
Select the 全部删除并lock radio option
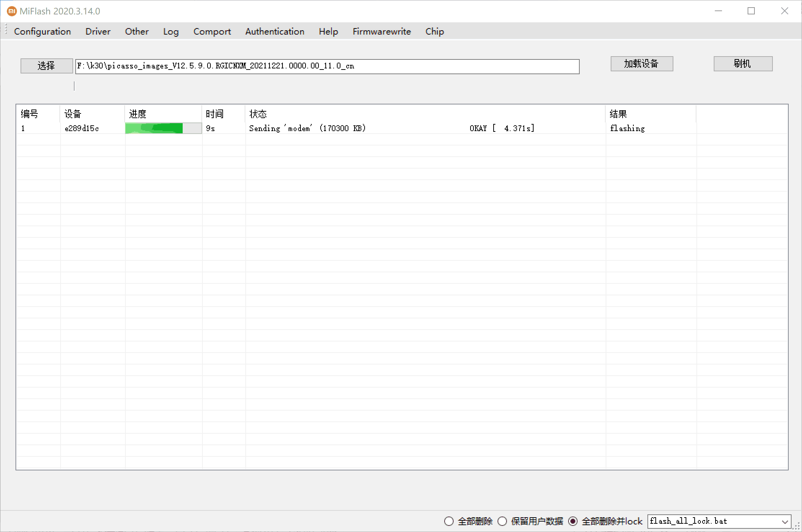573,521
